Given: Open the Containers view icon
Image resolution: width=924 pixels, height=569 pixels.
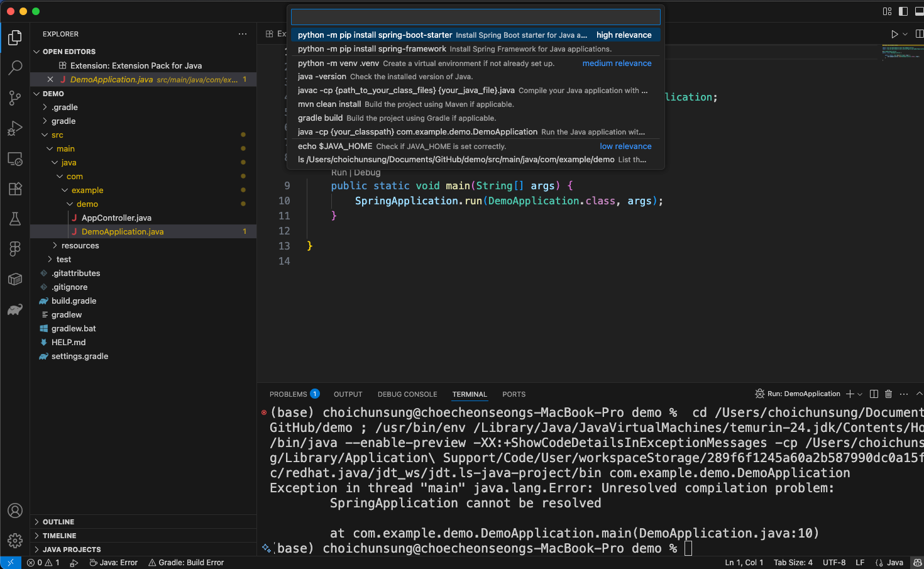Looking at the screenshot, I should click(15, 279).
